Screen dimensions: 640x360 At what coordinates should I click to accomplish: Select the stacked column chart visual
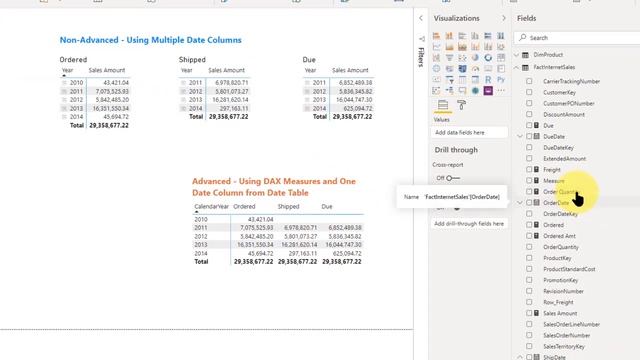[x=449, y=36]
